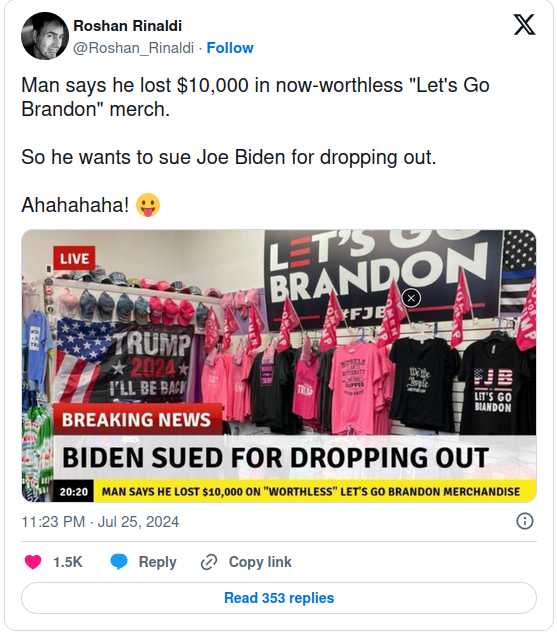Click the circled X on the image
Image resolution: width=557 pixels, height=635 pixels.
411,298
